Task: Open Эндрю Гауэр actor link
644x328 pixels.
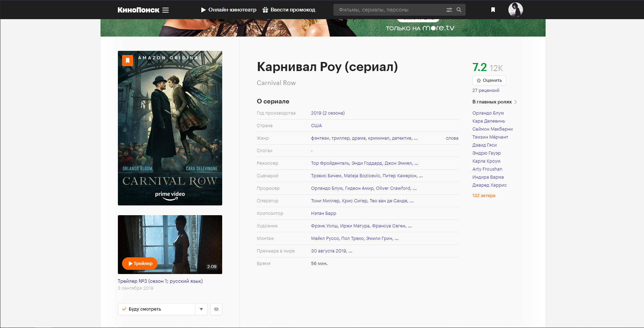Action: (x=486, y=153)
